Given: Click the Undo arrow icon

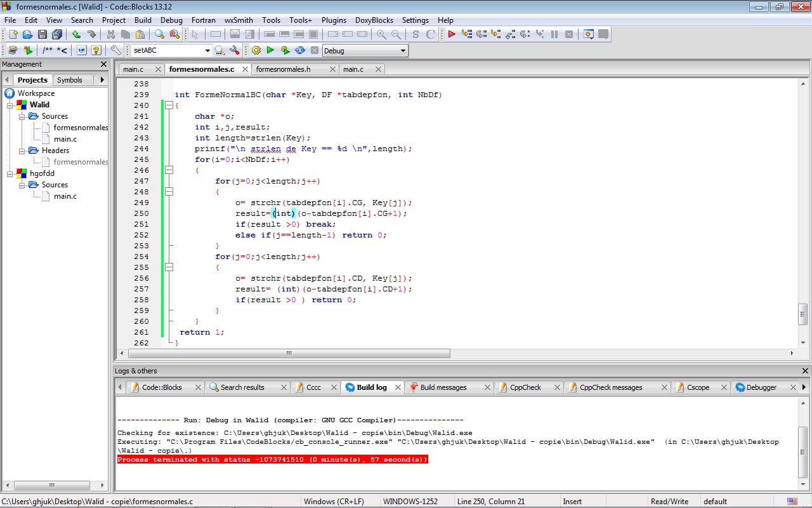Looking at the screenshot, I should pyautogui.click(x=76, y=34).
